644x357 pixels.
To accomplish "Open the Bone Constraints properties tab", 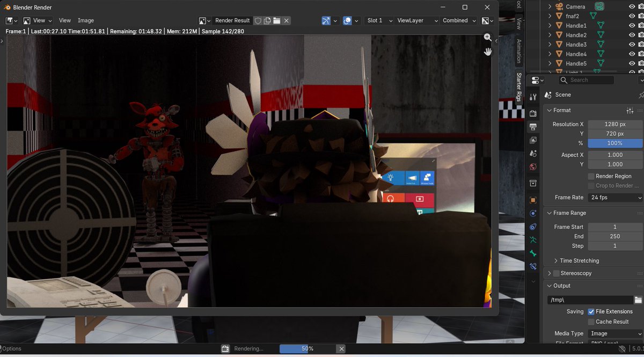I will click(x=533, y=267).
